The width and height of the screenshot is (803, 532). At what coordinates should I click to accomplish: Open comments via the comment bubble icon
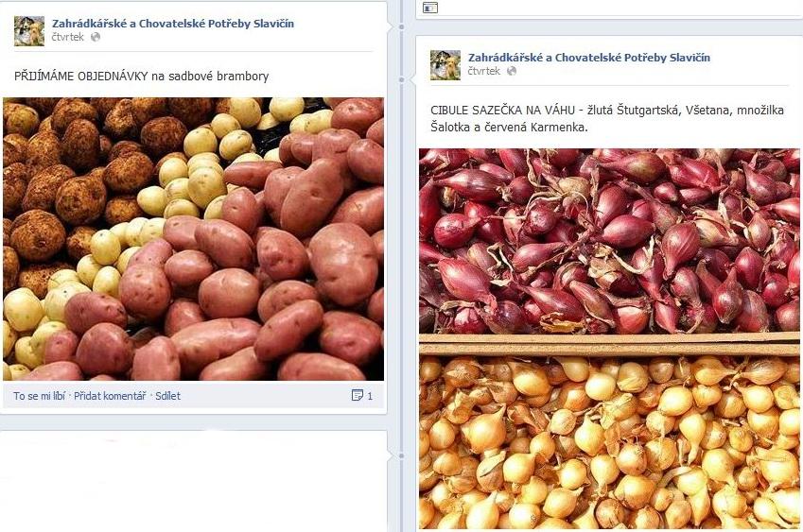point(357,395)
